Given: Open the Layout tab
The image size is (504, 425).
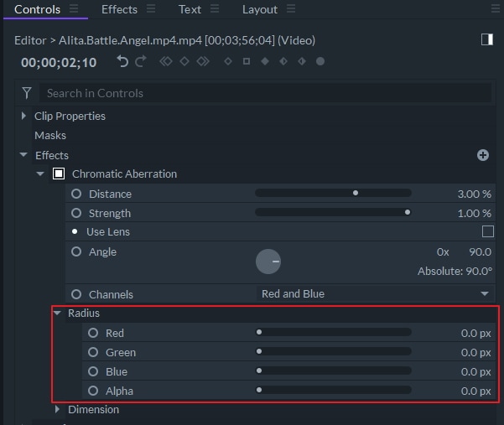Looking at the screenshot, I should (259, 9).
